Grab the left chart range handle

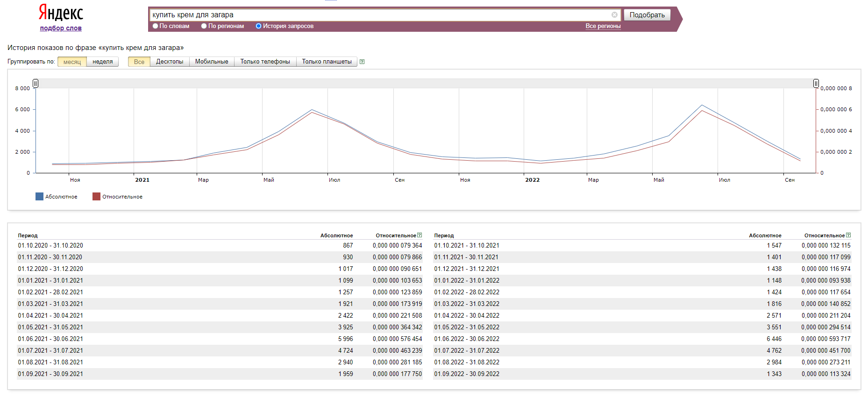(36, 84)
